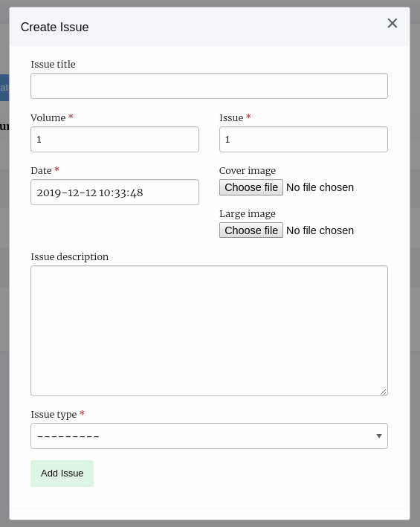Select the Issue number input box
This screenshot has width=420, height=527.
tap(303, 139)
